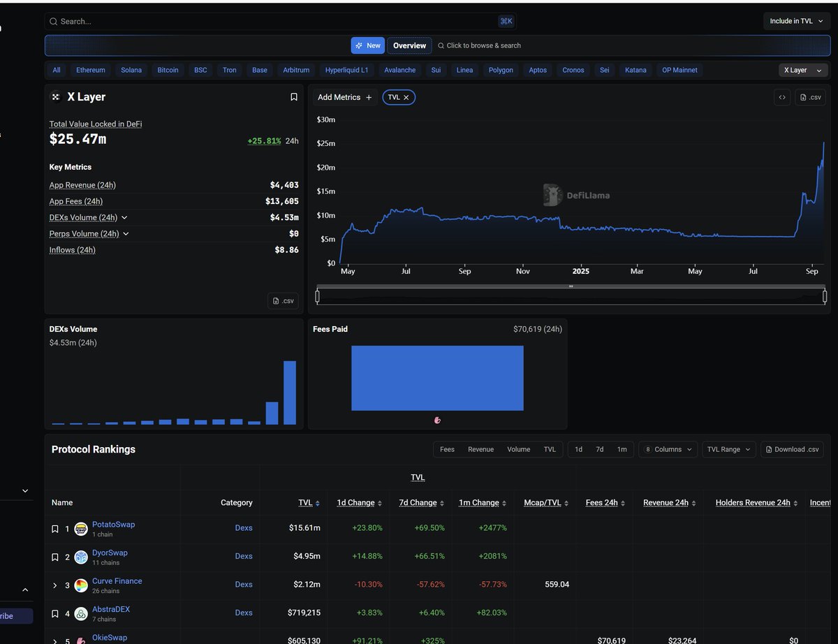
Task: Click the chart range slider left handle
Action: coord(317,297)
